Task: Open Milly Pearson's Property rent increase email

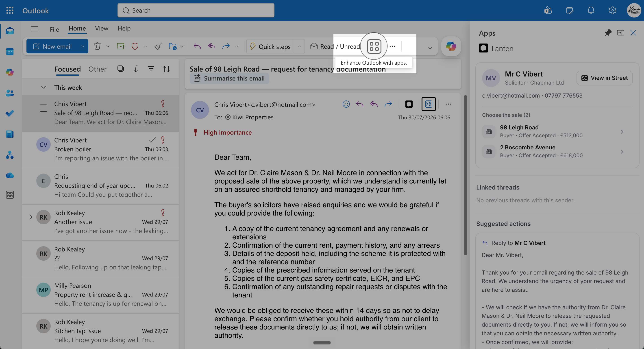Action: (x=100, y=295)
